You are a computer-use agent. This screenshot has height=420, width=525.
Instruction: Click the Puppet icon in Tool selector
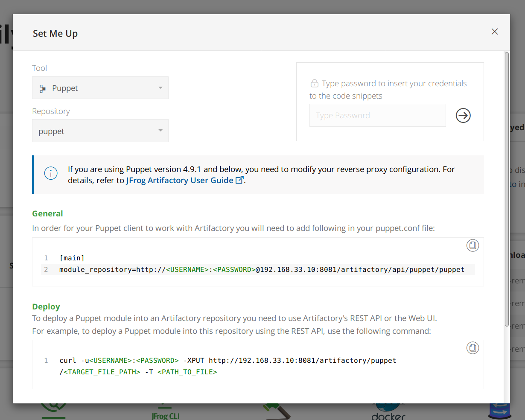[42, 88]
